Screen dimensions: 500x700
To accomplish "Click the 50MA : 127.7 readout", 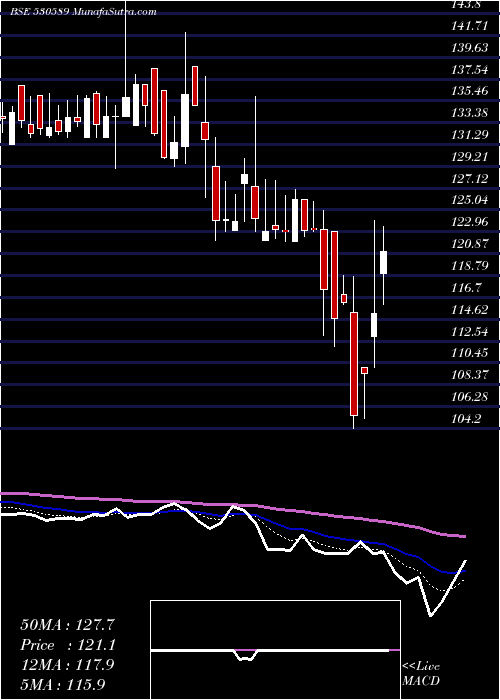I will (68, 625).
